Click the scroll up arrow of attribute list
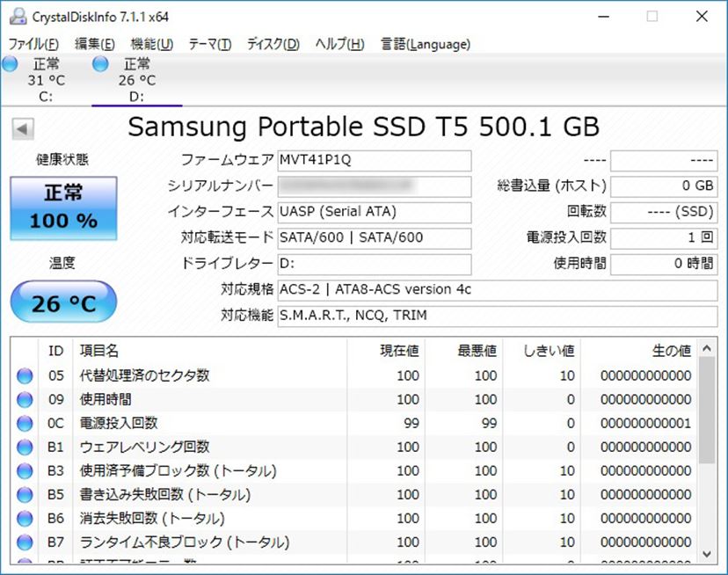Screen dimensions: 728x575 coord(707,348)
